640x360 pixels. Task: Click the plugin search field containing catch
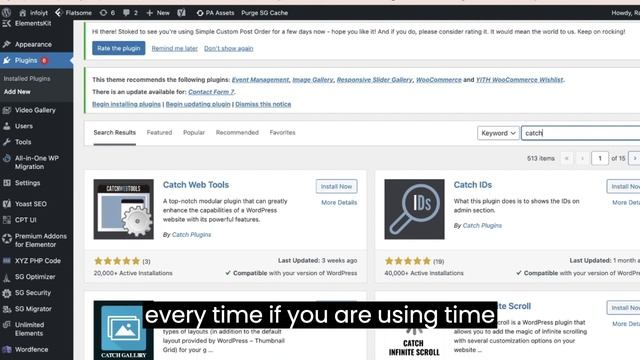581,133
